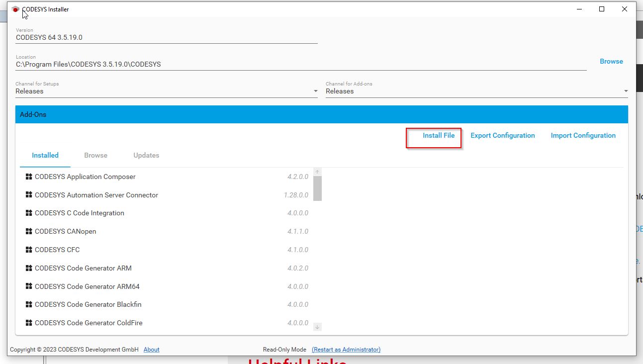
Task: Select CODESYS Application Composer row
Action: (167, 177)
